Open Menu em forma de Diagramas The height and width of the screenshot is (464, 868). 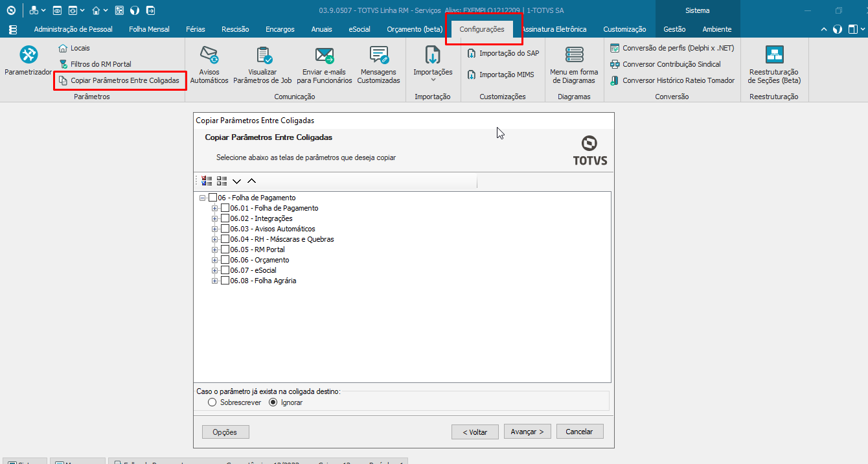point(574,65)
